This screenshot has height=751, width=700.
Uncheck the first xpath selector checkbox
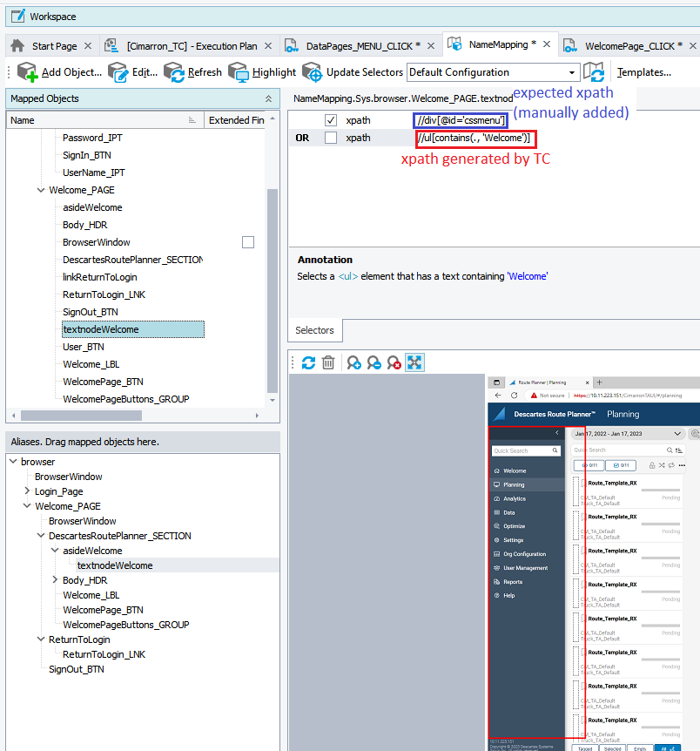[331, 120]
